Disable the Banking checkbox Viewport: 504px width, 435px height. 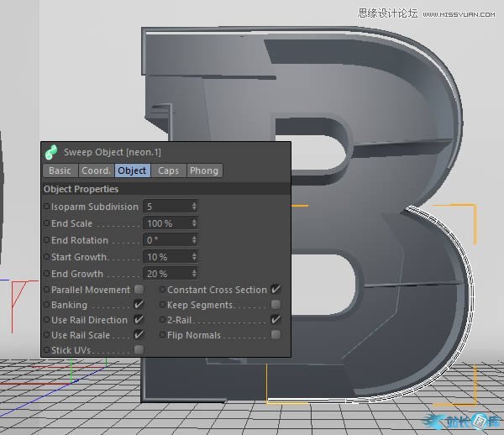click(139, 305)
